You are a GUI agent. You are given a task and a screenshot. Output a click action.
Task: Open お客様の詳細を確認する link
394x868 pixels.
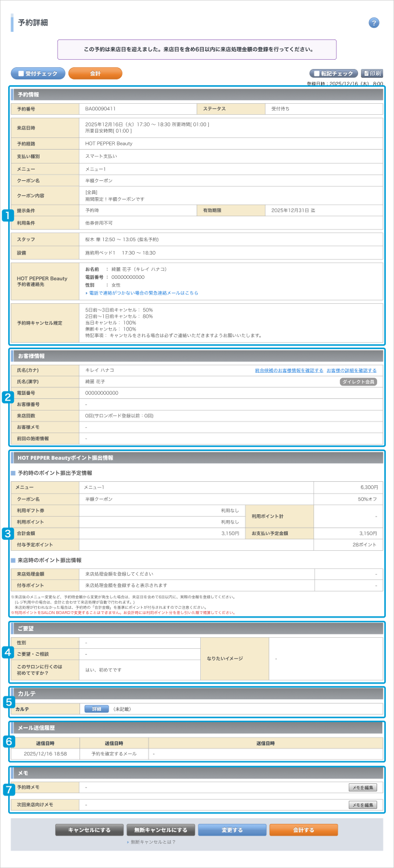[x=351, y=370]
